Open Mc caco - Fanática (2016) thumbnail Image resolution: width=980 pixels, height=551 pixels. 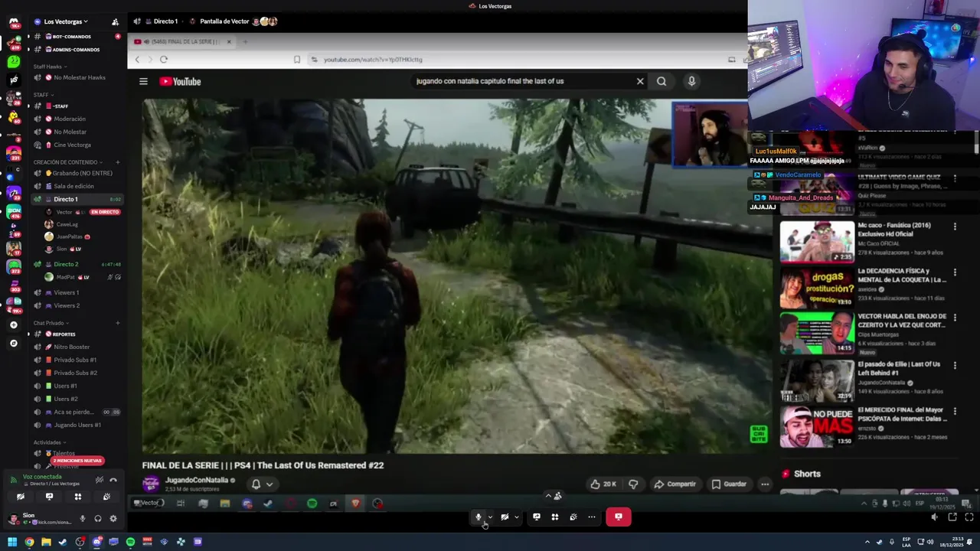[816, 242]
